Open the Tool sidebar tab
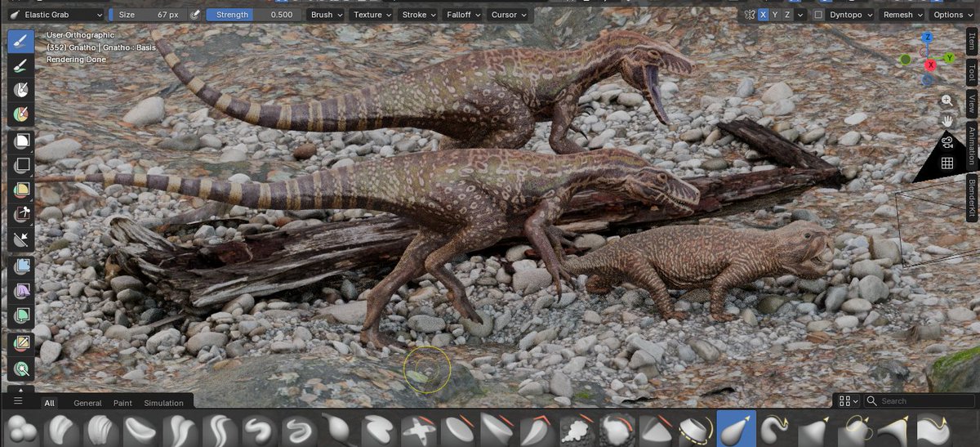This screenshot has width=980, height=447. click(x=972, y=72)
